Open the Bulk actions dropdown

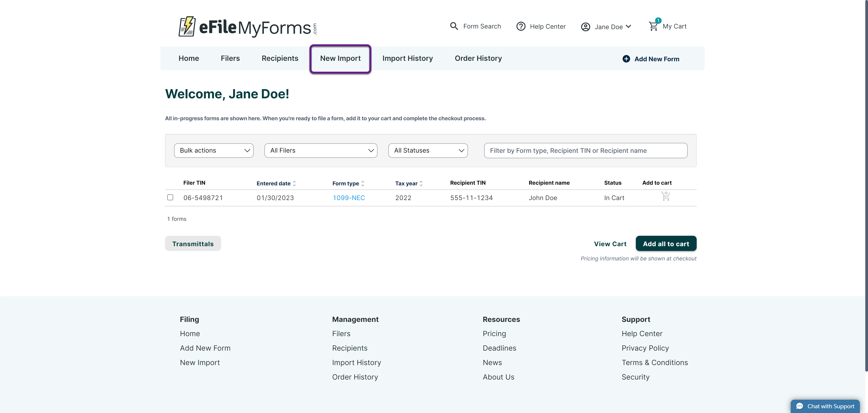click(x=214, y=151)
